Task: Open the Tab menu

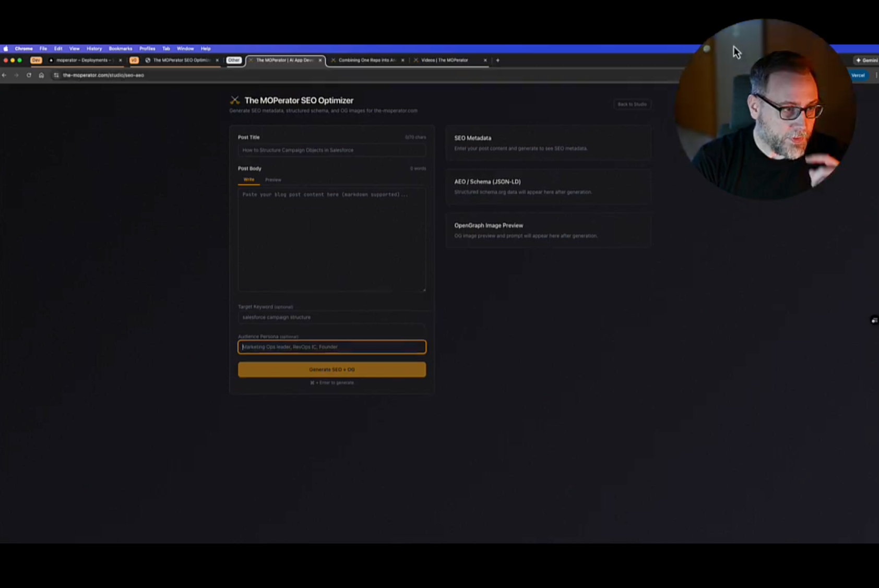Action: tap(166, 49)
